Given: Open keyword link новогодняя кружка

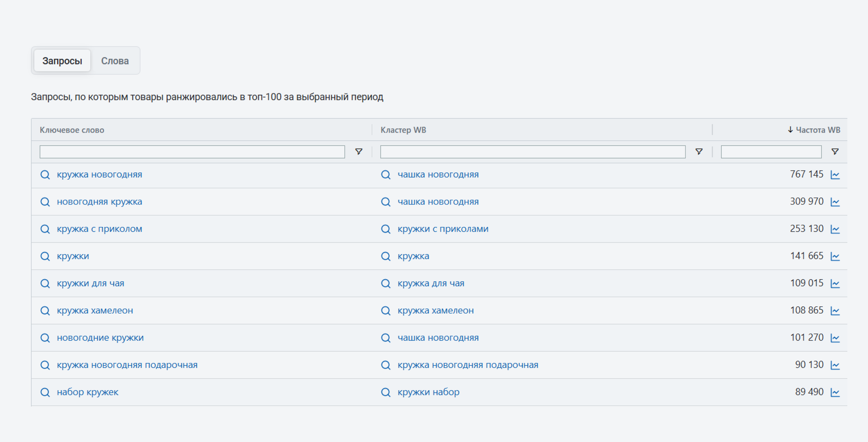Looking at the screenshot, I should click(99, 202).
